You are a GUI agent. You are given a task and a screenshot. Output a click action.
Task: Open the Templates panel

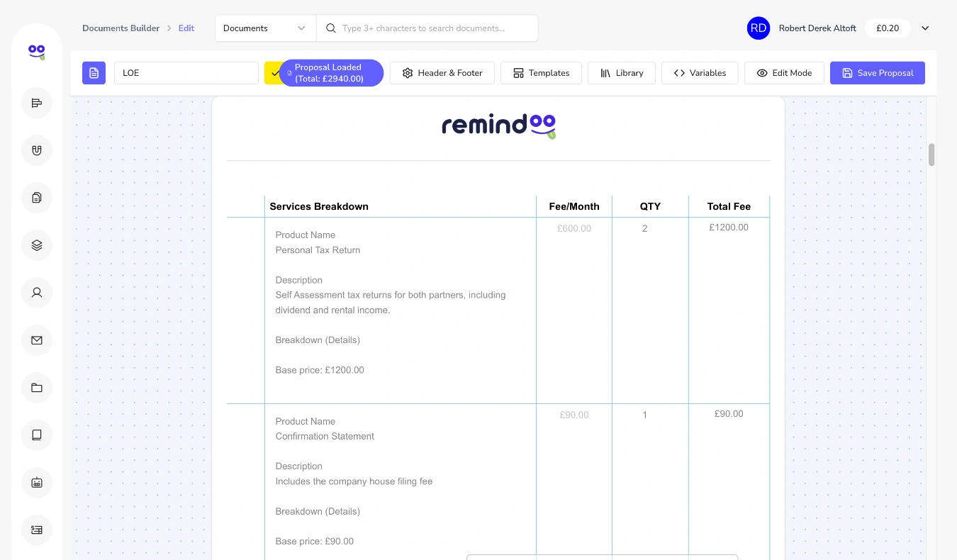coord(541,73)
